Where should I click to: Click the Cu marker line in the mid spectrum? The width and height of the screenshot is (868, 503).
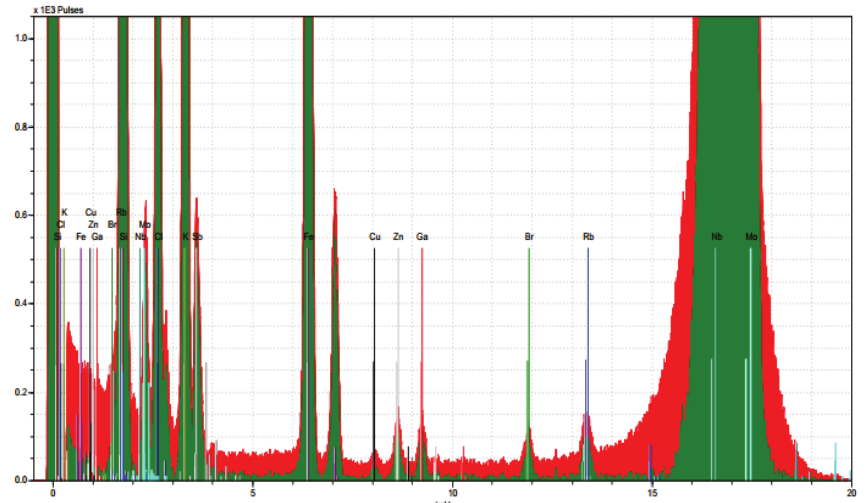point(375,238)
